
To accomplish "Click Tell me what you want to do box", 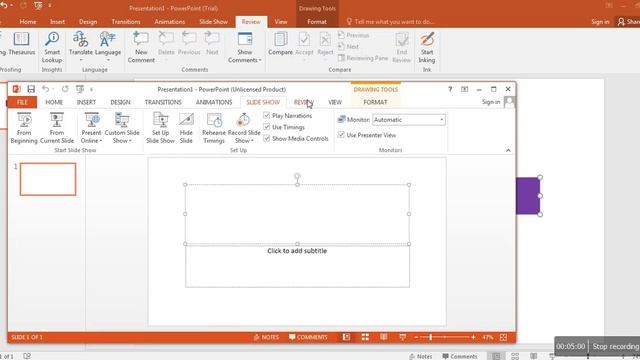I will coord(391,22).
